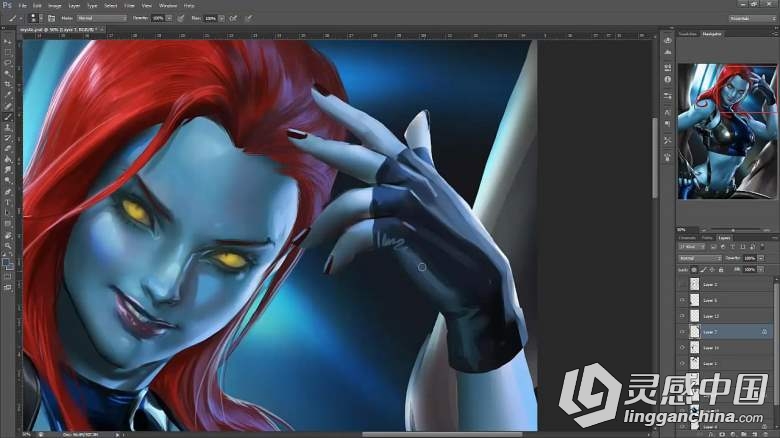Select the History Brush tool
This screenshot has width=780, height=438.
coord(7,138)
